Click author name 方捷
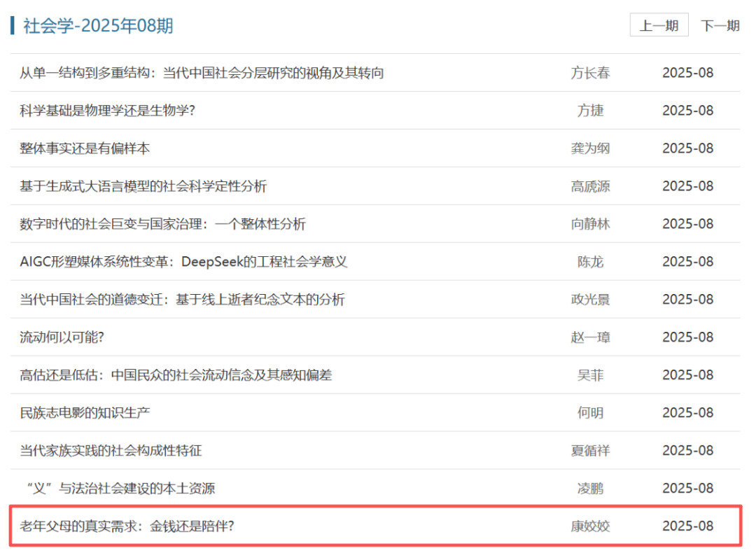Image resolution: width=756 pixels, height=551 pixels. pyautogui.click(x=591, y=111)
